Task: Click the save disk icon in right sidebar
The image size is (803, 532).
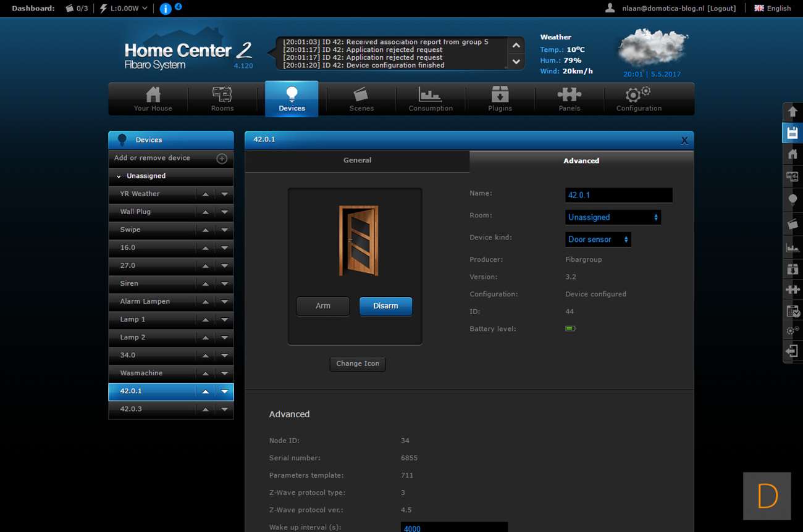Action: click(792, 133)
